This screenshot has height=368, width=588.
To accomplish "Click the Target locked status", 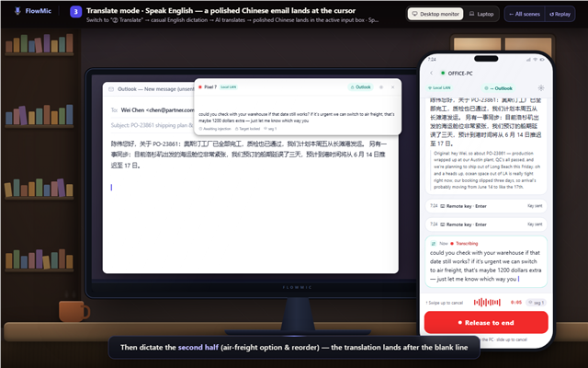I will 247,129.
